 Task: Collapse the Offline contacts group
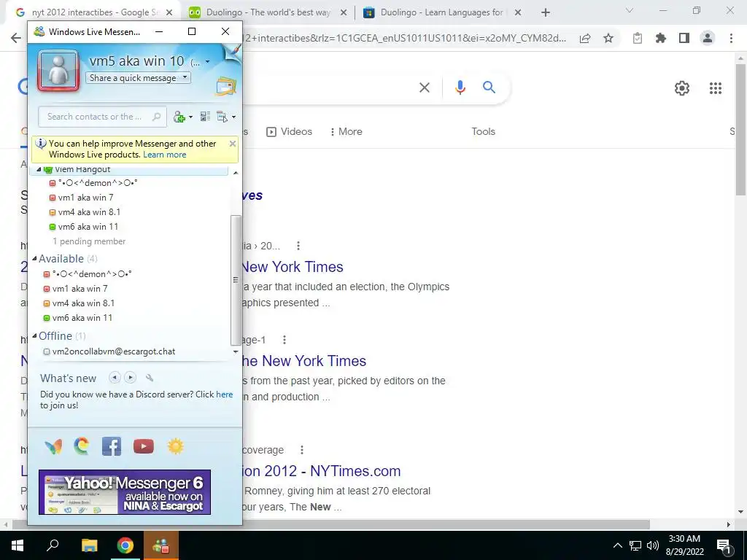[34, 335]
